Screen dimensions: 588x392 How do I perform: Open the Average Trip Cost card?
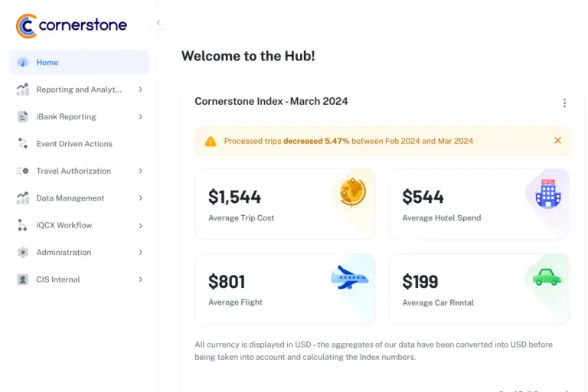pyautogui.click(x=285, y=204)
